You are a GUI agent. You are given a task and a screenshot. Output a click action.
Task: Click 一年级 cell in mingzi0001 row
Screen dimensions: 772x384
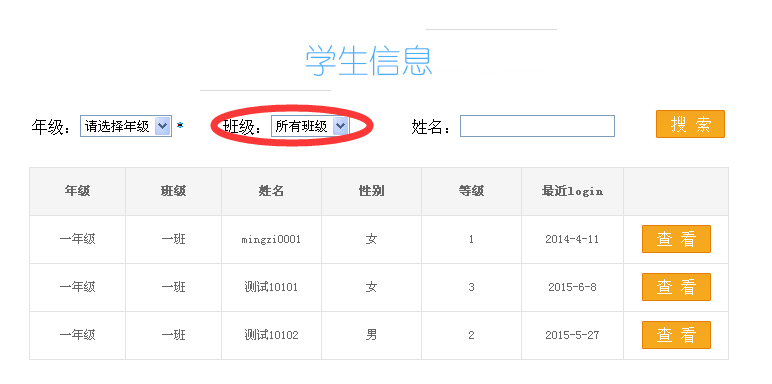tap(77, 239)
